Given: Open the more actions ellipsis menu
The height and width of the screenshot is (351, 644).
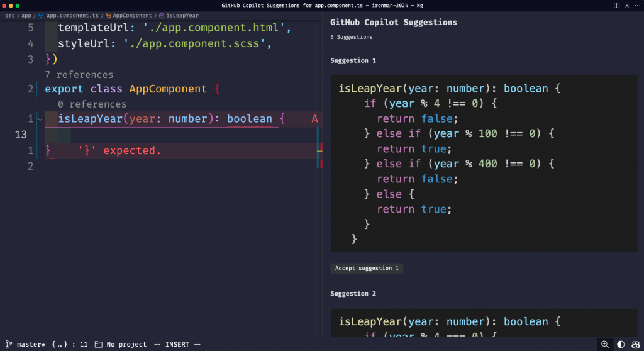Looking at the screenshot, I should tap(637, 5).
